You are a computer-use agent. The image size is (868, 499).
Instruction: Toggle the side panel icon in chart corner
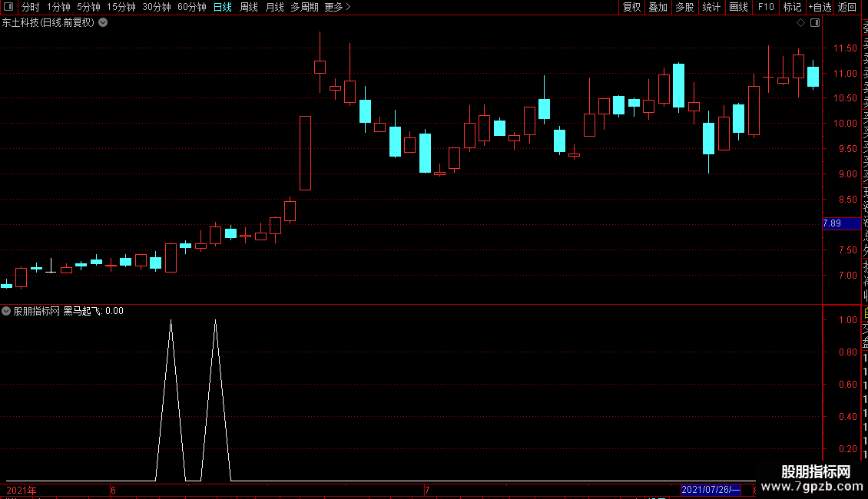(815, 23)
